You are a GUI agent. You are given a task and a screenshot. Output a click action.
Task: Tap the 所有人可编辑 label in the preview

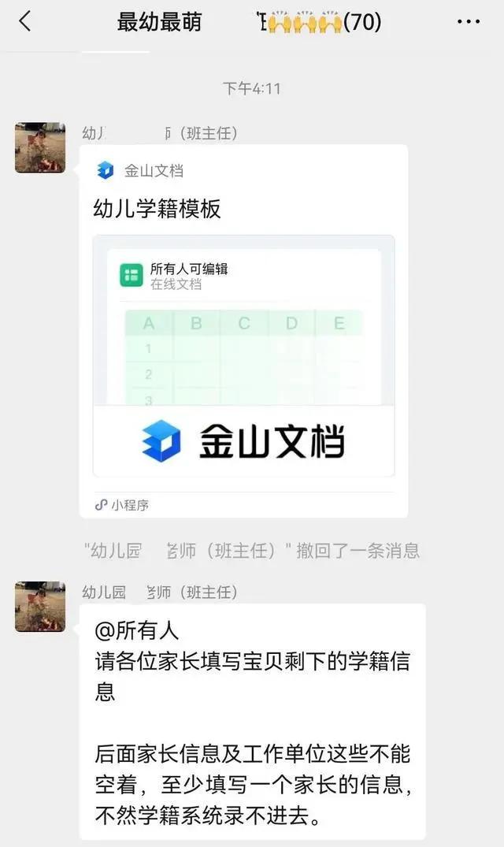[189, 269]
